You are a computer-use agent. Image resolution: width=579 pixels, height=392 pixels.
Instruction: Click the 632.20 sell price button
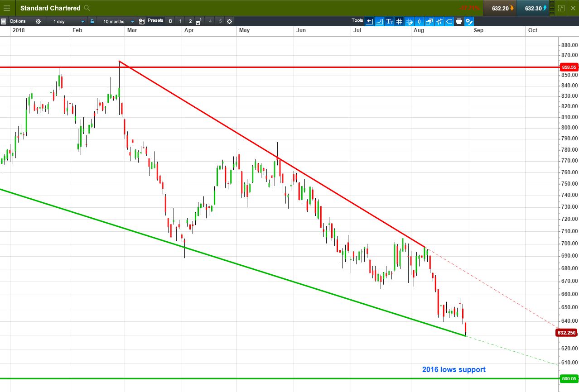point(500,8)
